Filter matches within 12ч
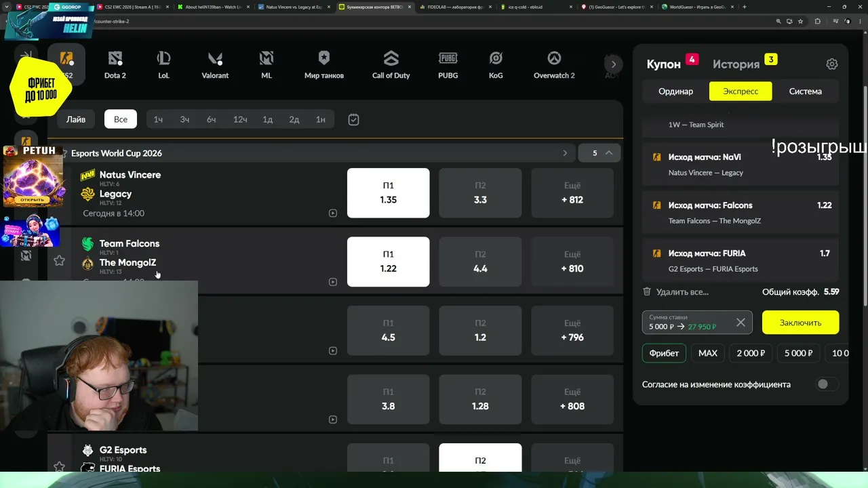868x488 pixels. click(240, 119)
